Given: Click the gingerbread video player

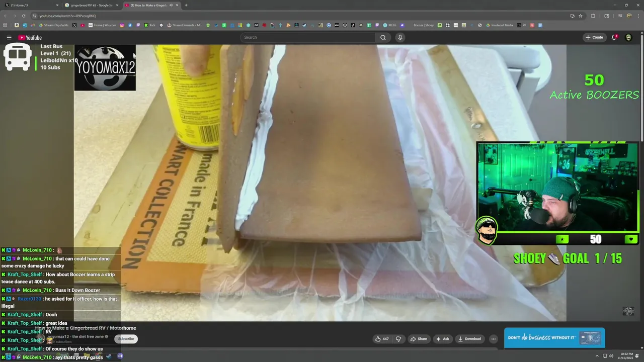Looking at the screenshot, I should (320, 183).
